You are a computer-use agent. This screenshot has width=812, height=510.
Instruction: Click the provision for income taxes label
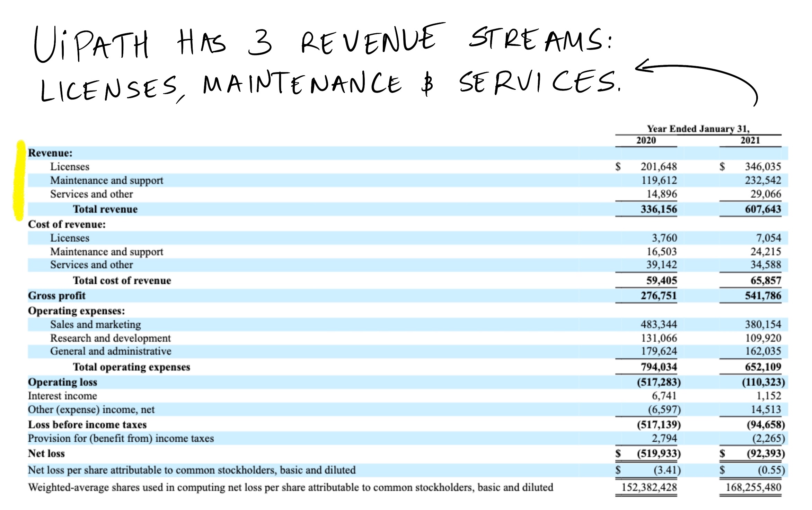[121, 439]
